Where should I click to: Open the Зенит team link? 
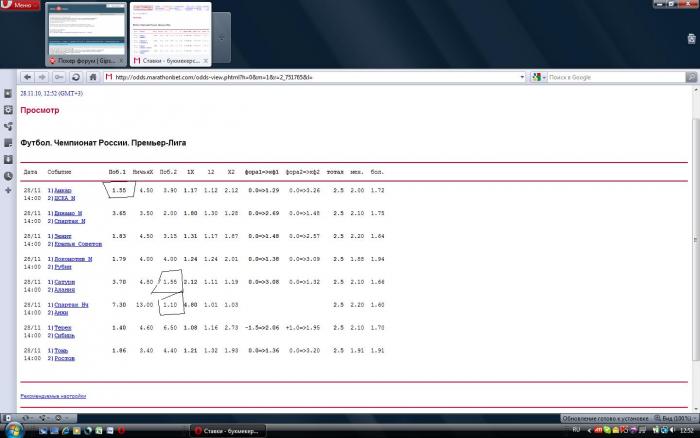(63, 236)
